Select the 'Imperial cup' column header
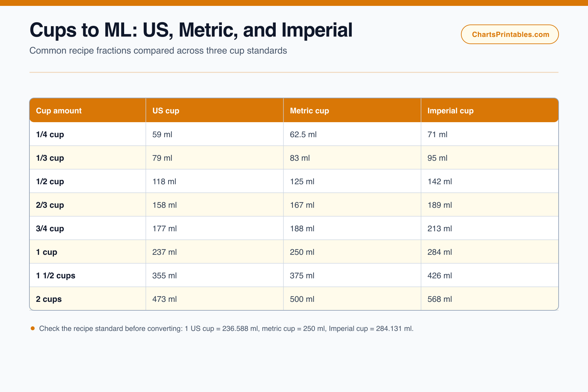Viewport: 588px width, 392px height. pos(490,110)
